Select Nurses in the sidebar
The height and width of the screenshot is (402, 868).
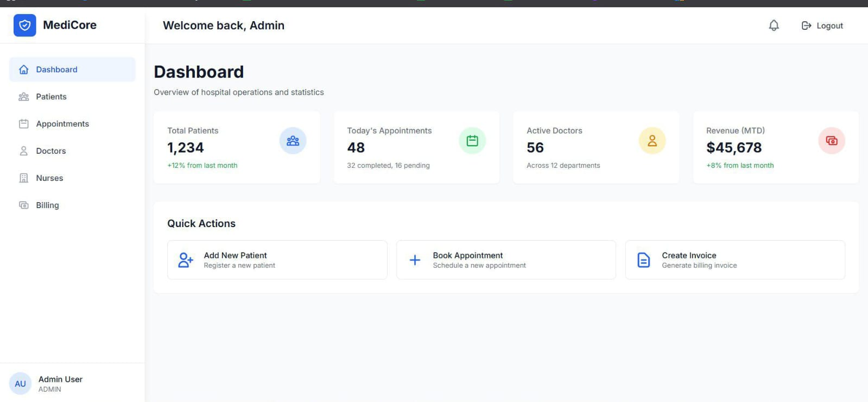coord(72,178)
